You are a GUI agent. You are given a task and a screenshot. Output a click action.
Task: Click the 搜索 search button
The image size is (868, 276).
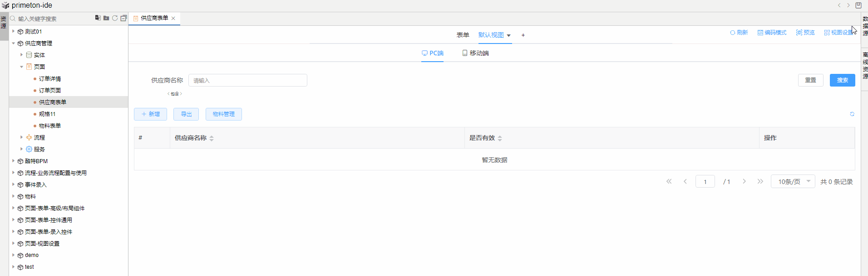(x=842, y=80)
